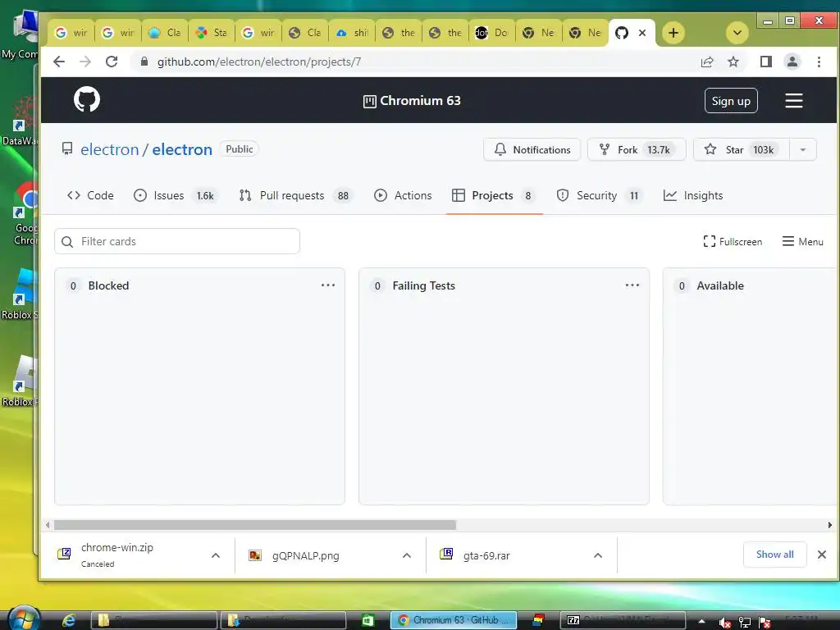Click the volume tray icon

(x=725, y=622)
